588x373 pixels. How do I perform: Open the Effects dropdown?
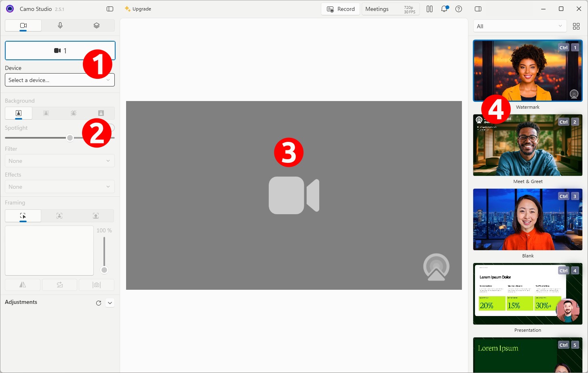(x=59, y=186)
